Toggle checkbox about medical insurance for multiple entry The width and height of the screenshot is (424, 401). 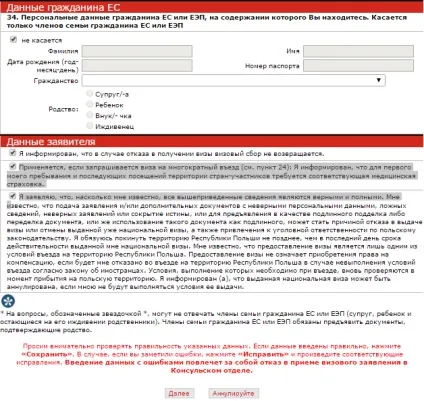[x=13, y=166]
